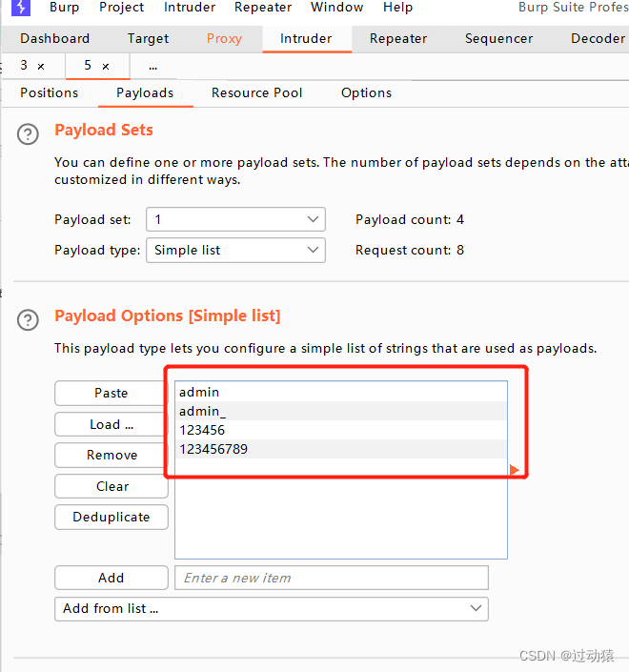The height and width of the screenshot is (672, 629).
Task: Switch to the Target tab
Action: 149,38
